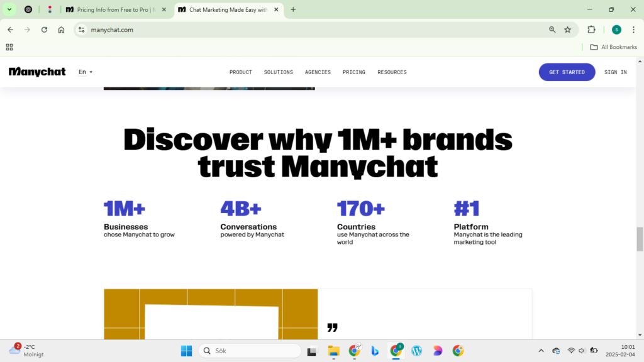Open a new browser tab
This screenshot has width=644, height=362.
tap(293, 9)
